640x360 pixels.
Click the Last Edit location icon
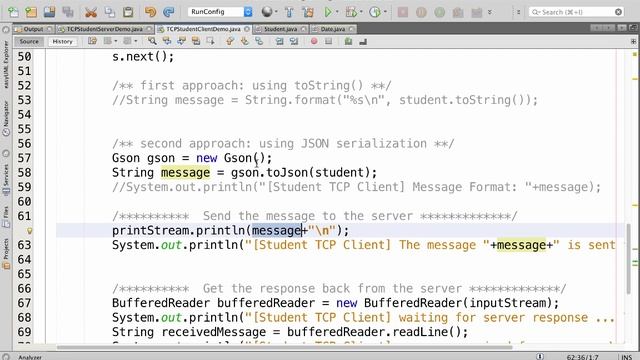pyautogui.click(x=92, y=41)
